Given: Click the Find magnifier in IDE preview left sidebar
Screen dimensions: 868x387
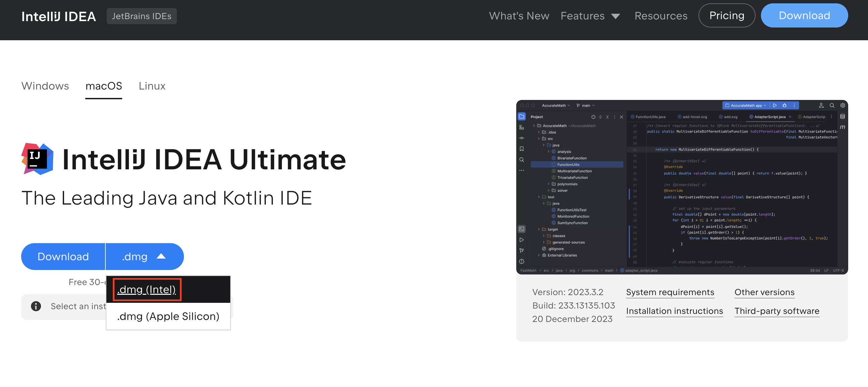Looking at the screenshot, I should coord(521,160).
